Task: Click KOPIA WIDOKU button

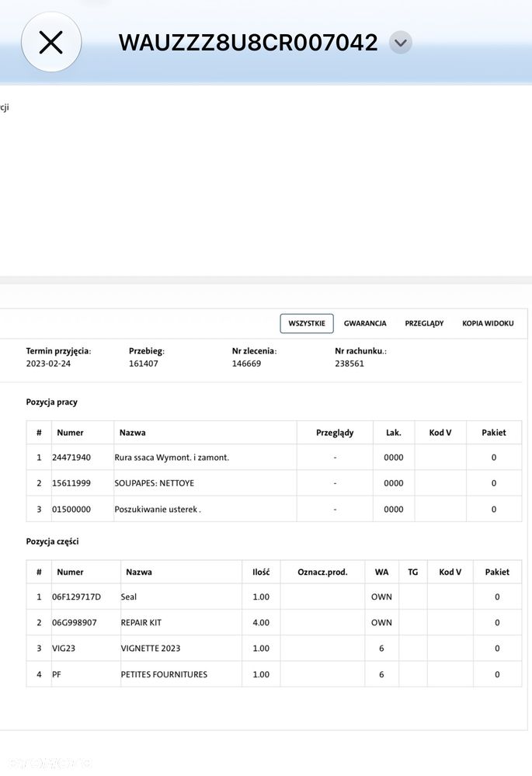Action: point(488,323)
